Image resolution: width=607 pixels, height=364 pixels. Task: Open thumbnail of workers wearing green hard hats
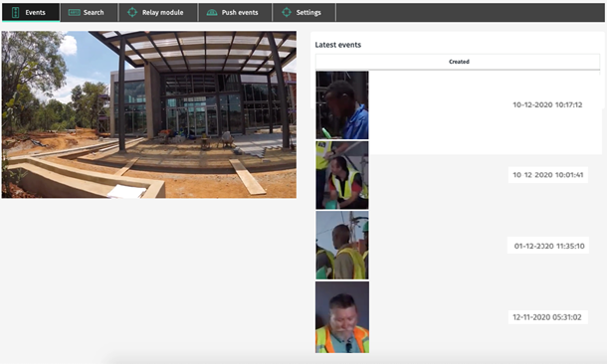[x=342, y=246]
